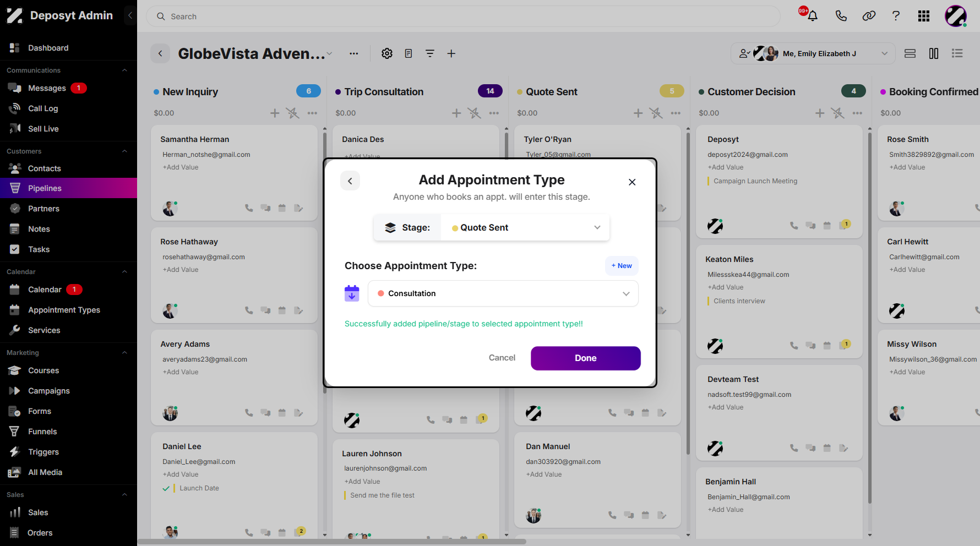
Task: Switch to stacked rows view icon
Action: (910, 53)
